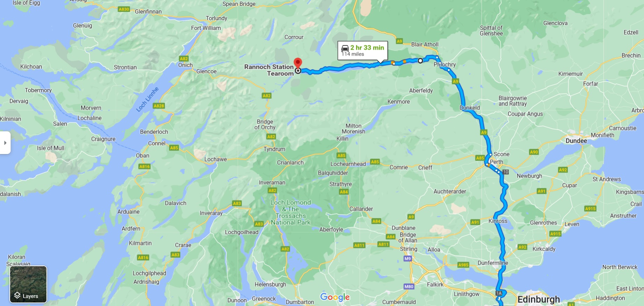Click the Google logo link

[335, 297]
